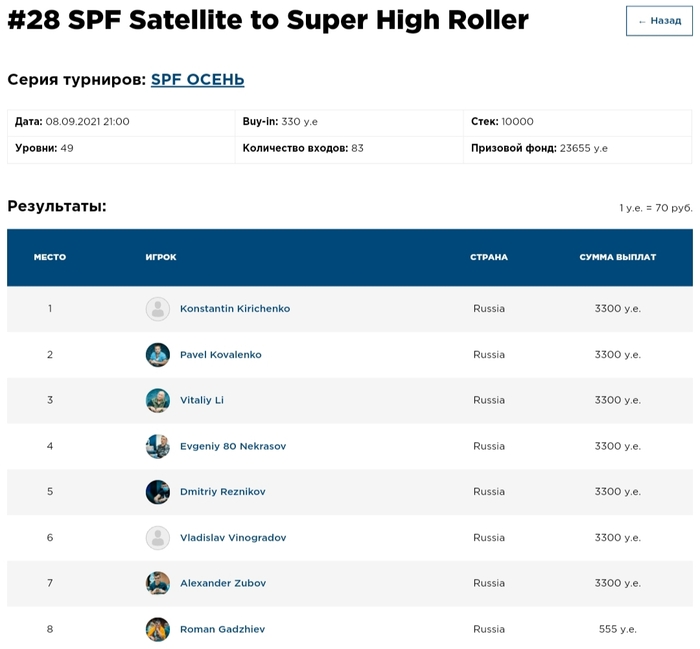
Task: Open Alexander Zubov's name link
Action: click(x=223, y=583)
